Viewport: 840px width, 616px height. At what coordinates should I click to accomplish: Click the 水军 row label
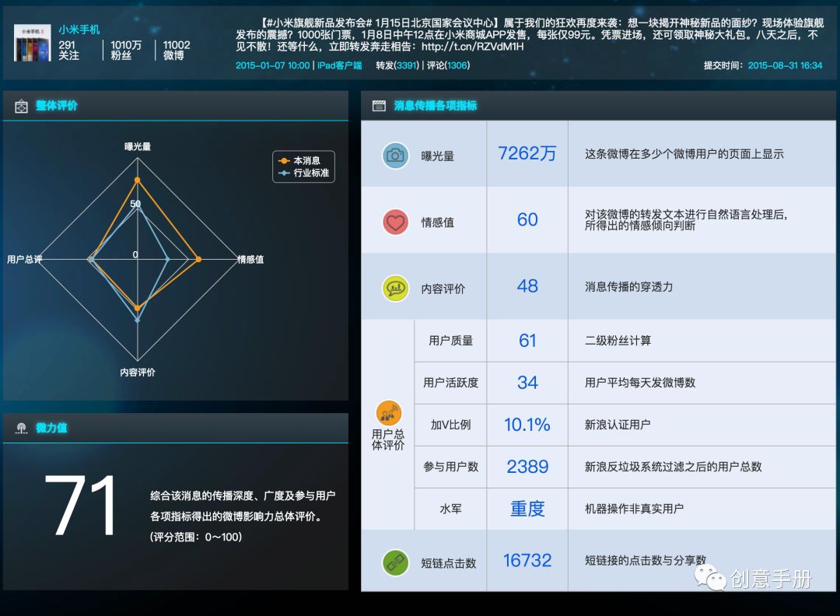click(450, 509)
